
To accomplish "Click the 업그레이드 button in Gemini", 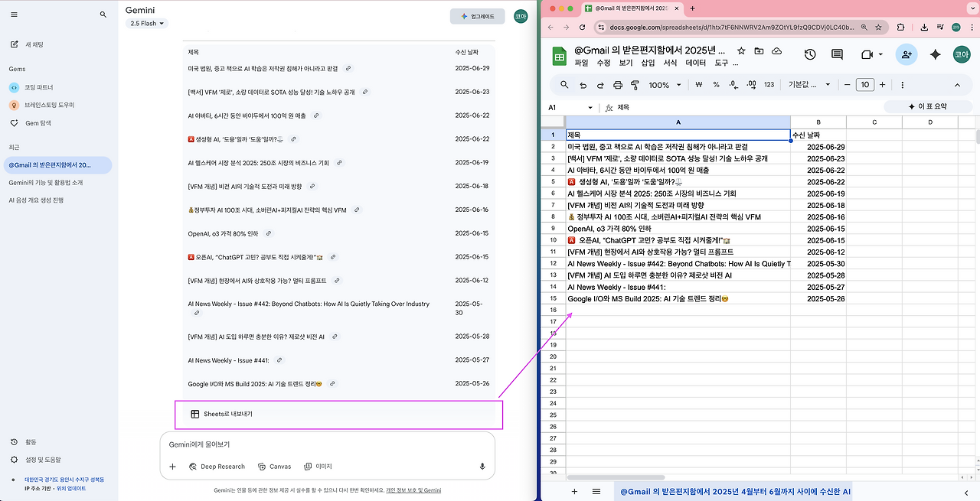I will click(x=477, y=16).
